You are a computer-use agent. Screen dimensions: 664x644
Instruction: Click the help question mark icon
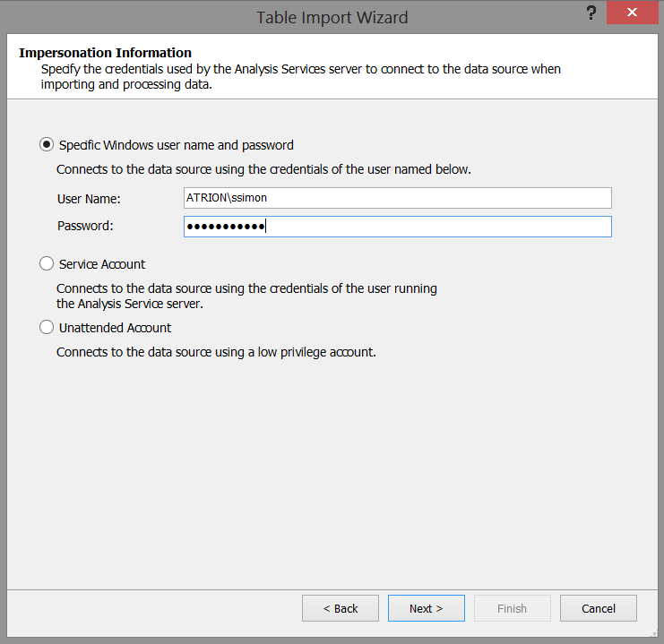(591, 14)
